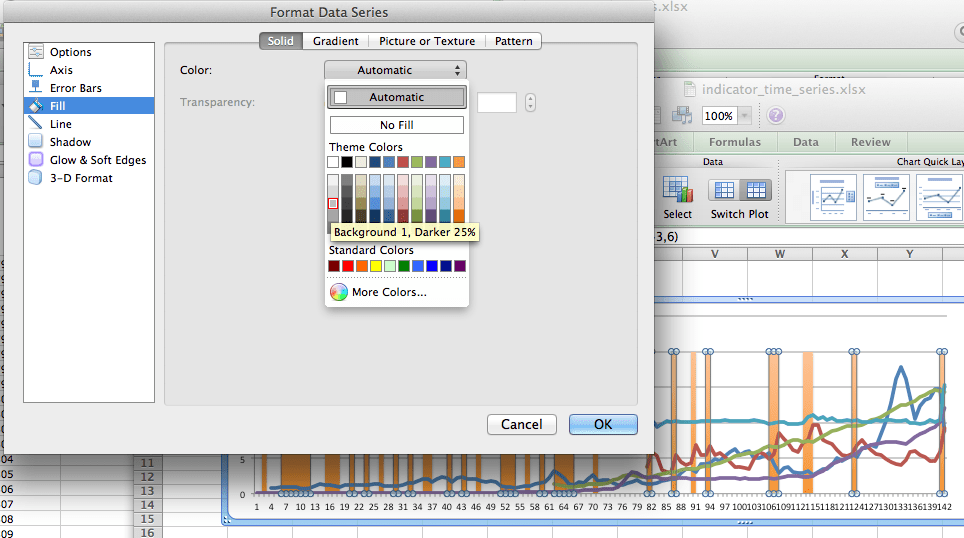Open the Color popup menu
The height and width of the screenshot is (538, 964).
pos(395,70)
